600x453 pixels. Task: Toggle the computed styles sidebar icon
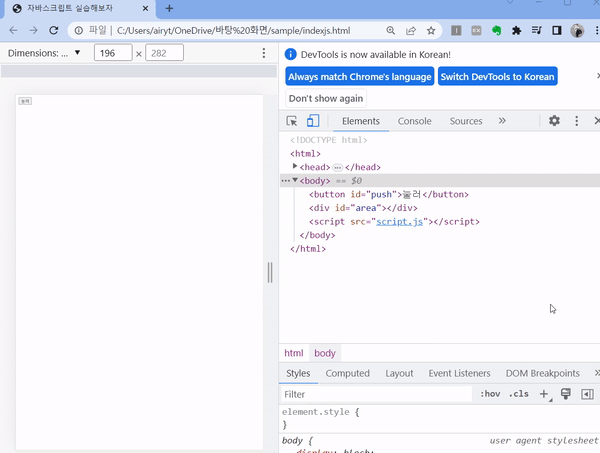coord(587,394)
